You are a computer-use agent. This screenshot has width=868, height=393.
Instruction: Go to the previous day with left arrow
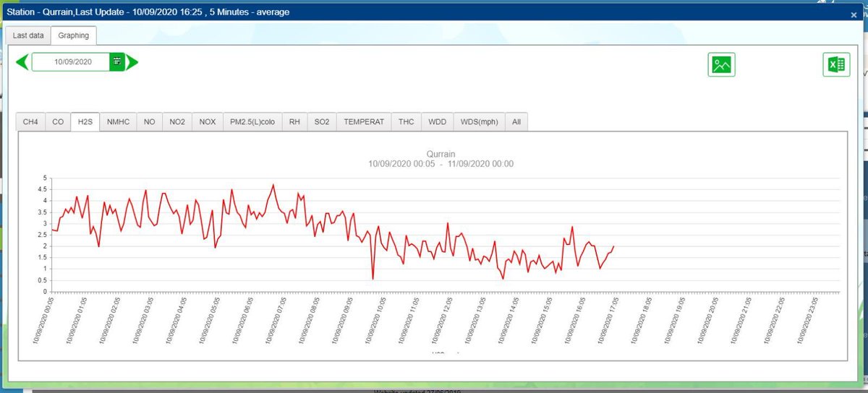point(22,62)
